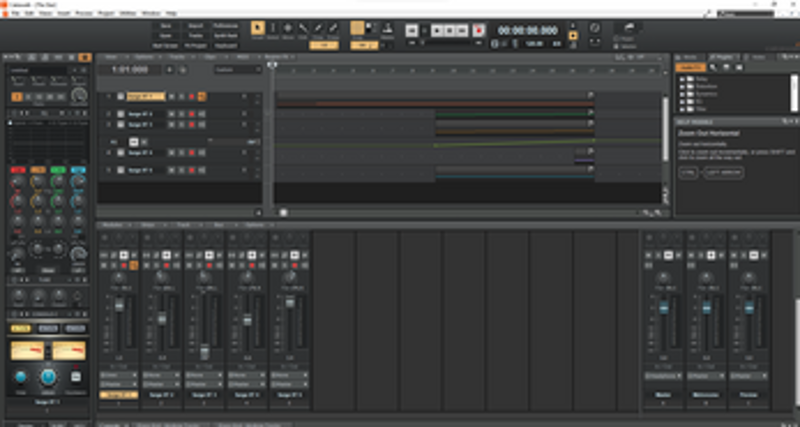Select the Erase tool
This screenshot has height=427, width=800.
coord(333,29)
